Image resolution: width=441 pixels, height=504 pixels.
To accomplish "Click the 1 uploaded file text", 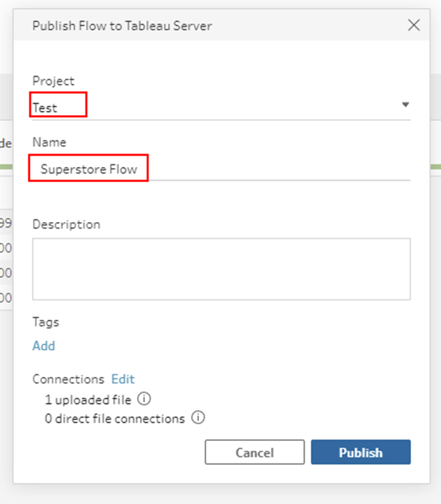I will pyautogui.click(x=88, y=400).
